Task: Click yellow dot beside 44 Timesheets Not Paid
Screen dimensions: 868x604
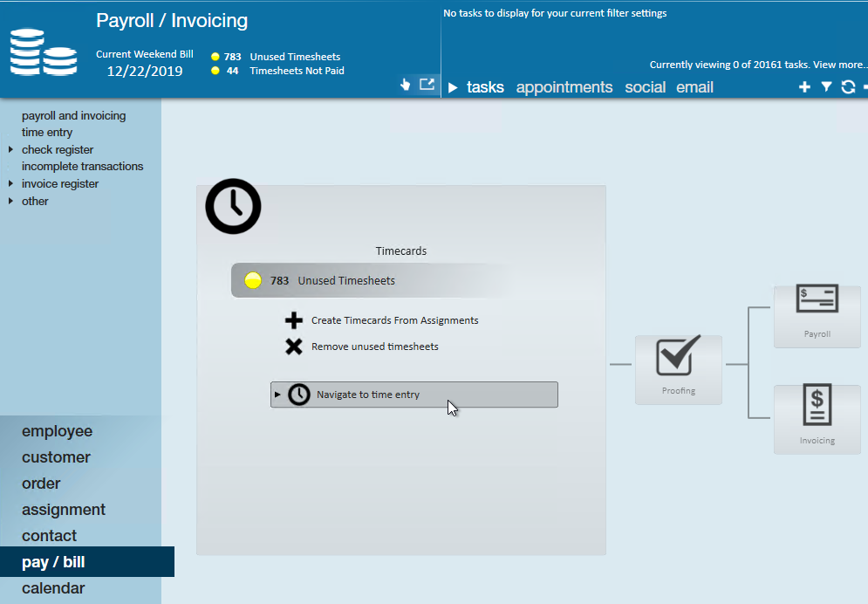Action: tap(215, 71)
